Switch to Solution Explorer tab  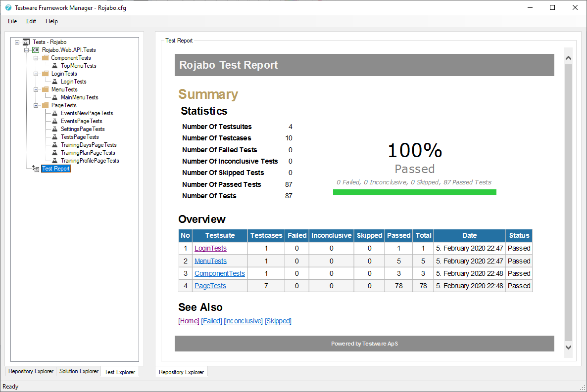point(79,371)
